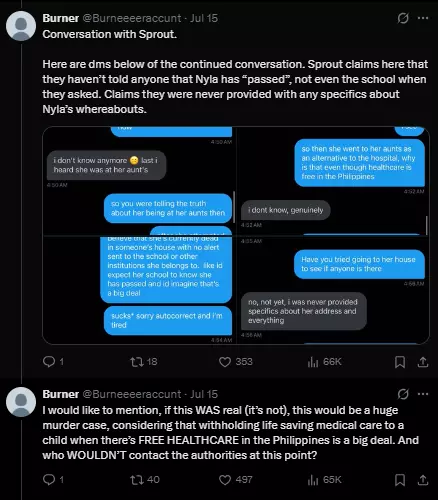This screenshot has width=438, height=500.
Task: Share the second tweet
Action: [423, 480]
